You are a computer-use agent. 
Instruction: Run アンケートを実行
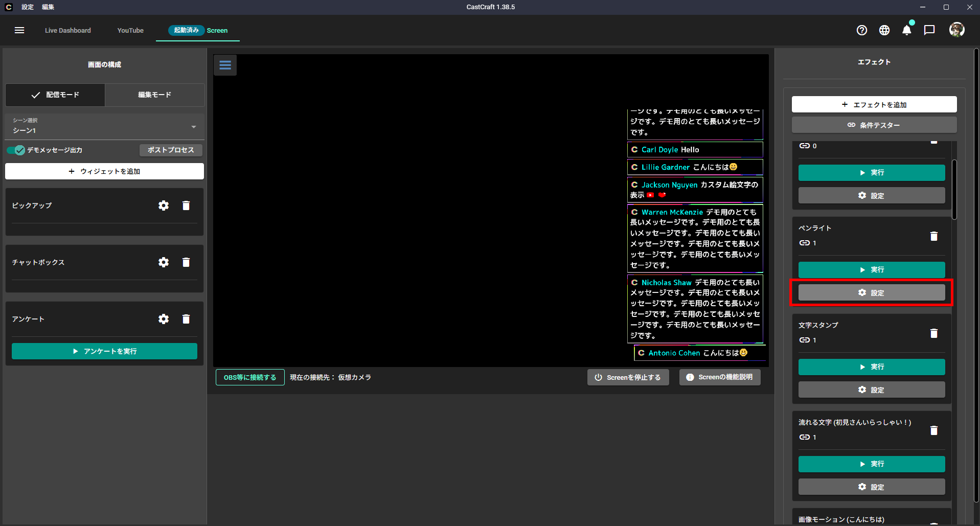click(104, 351)
